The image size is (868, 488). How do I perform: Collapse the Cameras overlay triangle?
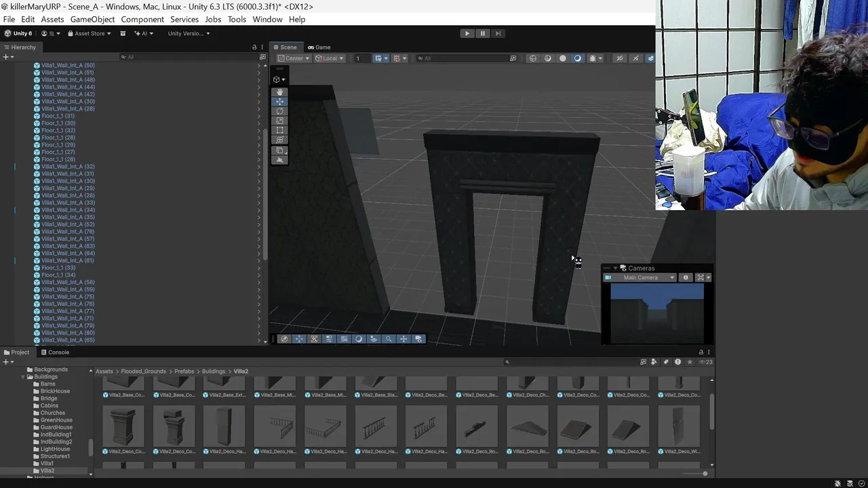click(x=615, y=268)
